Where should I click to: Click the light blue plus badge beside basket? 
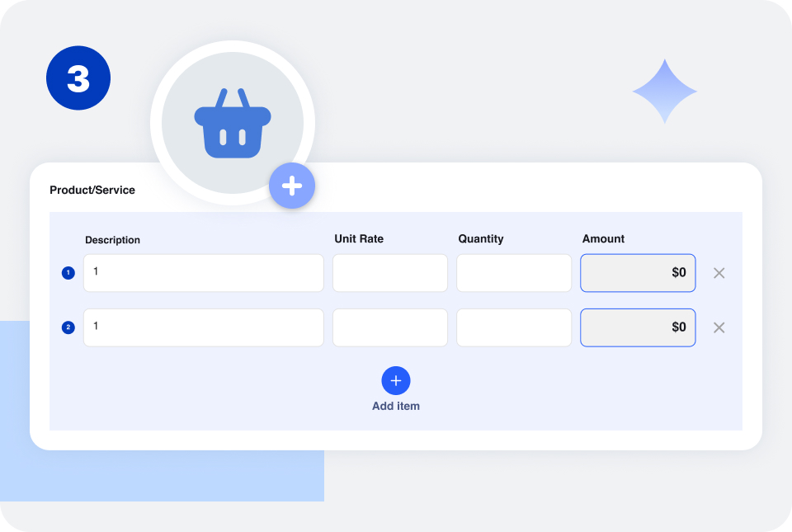point(292,186)
